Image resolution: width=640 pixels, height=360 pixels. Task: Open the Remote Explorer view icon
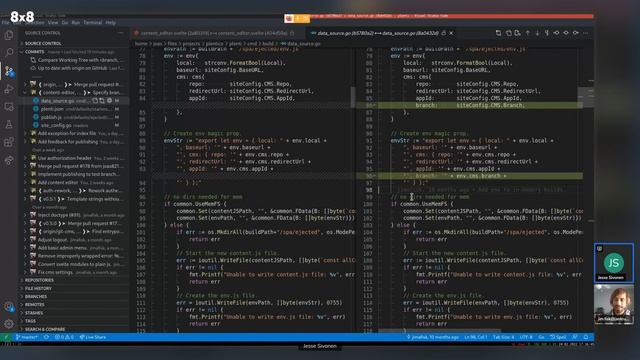click(x=9, y=107)
